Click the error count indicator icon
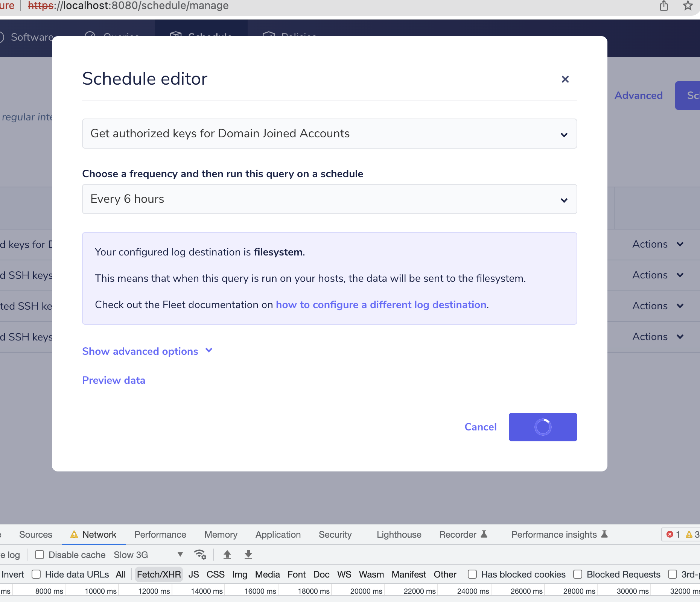The width and height of the screenshot is (700, 602). click(670, 534)
